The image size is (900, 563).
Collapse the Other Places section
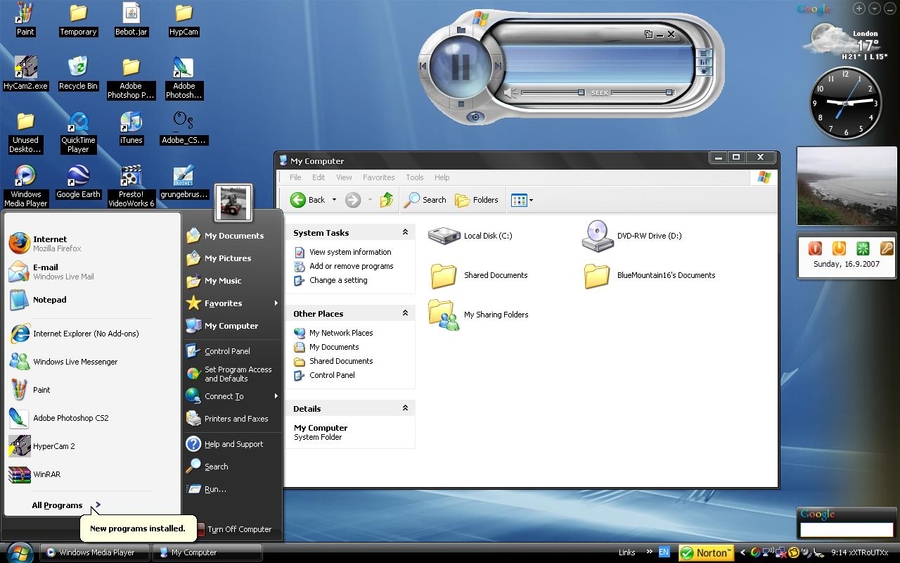405,313
